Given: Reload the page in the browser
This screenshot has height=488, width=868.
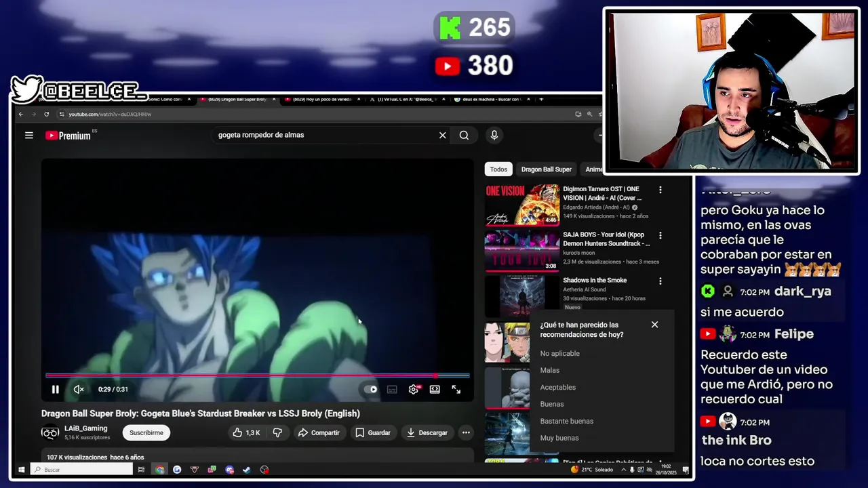Looking at the screenshot, I should 46,115.
